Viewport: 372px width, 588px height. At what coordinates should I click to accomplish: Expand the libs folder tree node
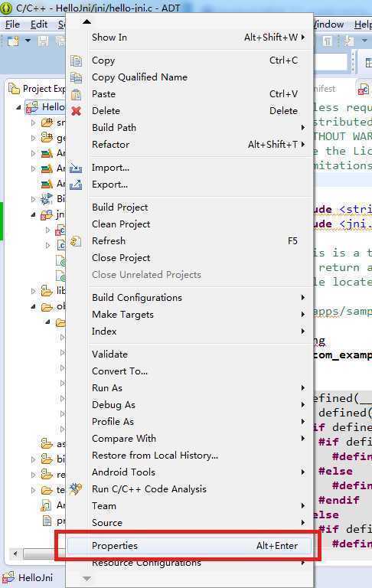(34, 291)
